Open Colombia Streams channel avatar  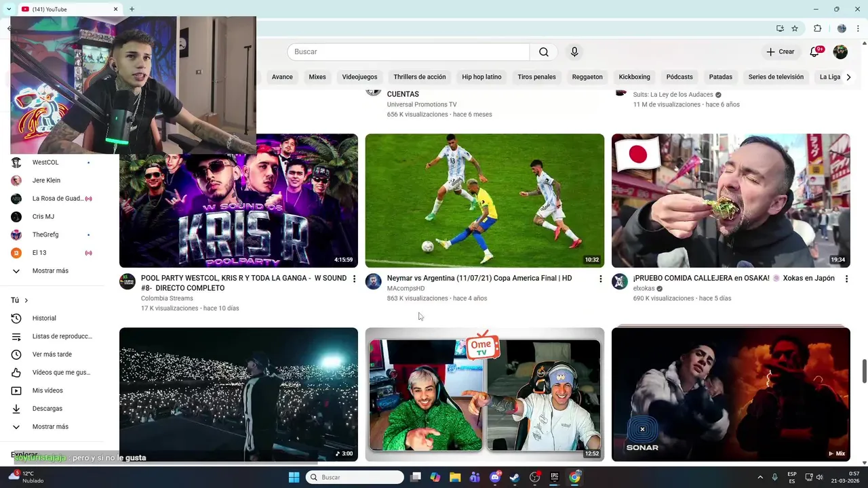point(127,282)
